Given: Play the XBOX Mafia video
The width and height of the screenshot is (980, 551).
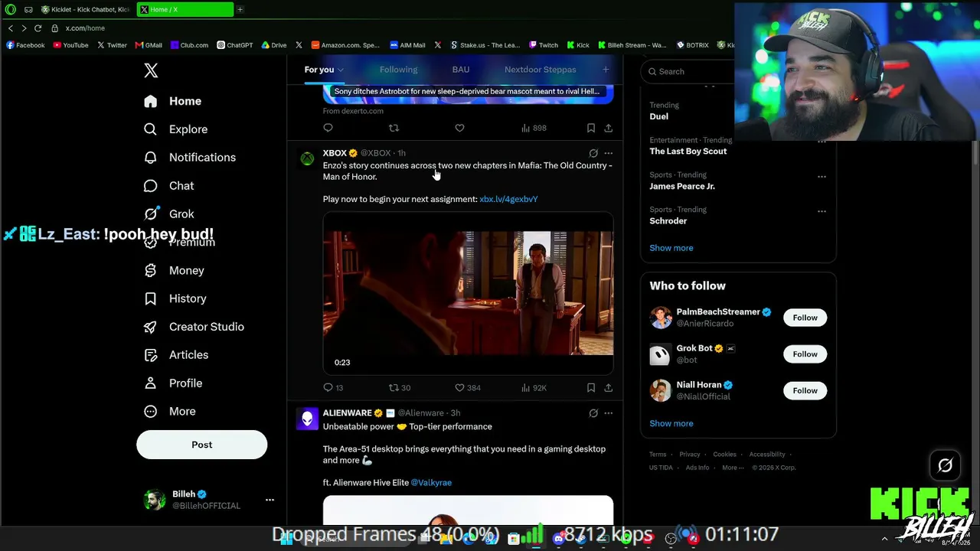Looking at the screenshot, I should pyautogui.click(x=468, y=292).
